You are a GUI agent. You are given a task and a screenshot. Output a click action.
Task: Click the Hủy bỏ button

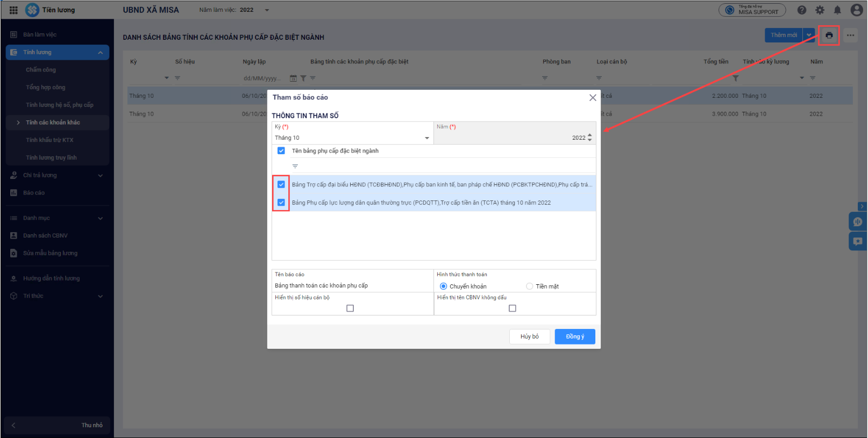pyautogui.click(x=530, y=336)
